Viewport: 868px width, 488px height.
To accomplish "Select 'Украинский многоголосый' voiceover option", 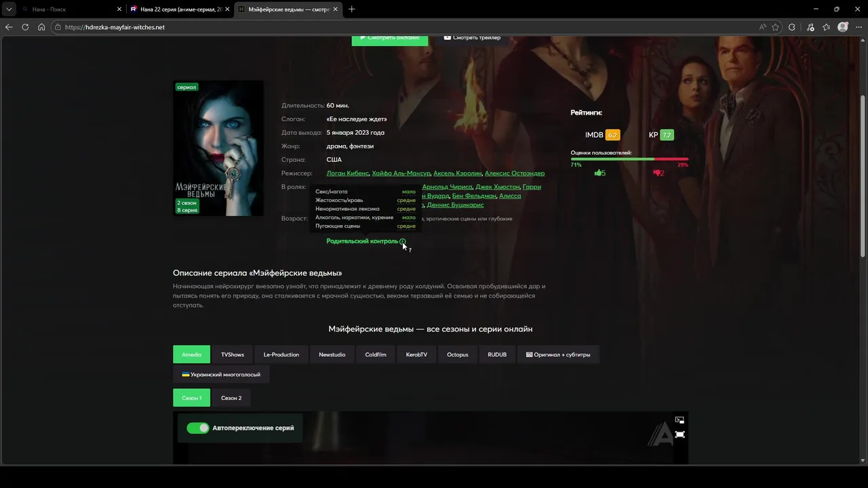I will [221, 374].
